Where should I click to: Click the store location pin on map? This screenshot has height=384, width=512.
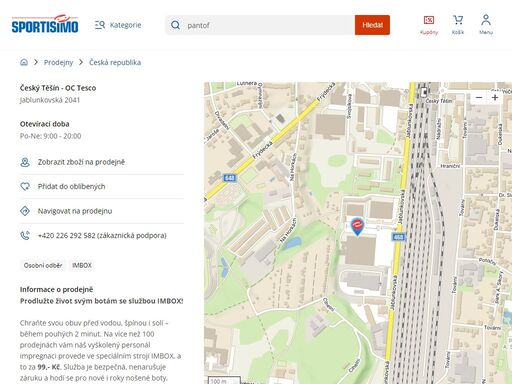(357, 226)
